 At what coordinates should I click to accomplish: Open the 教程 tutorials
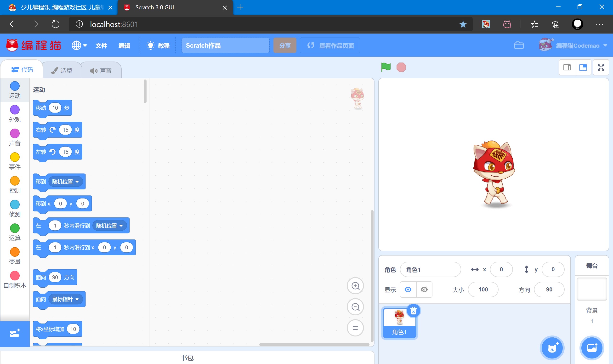pyautogui.click(x=158, y=46)
